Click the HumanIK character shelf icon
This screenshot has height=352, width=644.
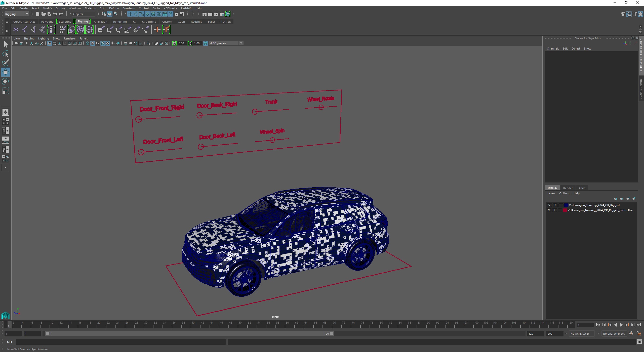click(51, 30)
